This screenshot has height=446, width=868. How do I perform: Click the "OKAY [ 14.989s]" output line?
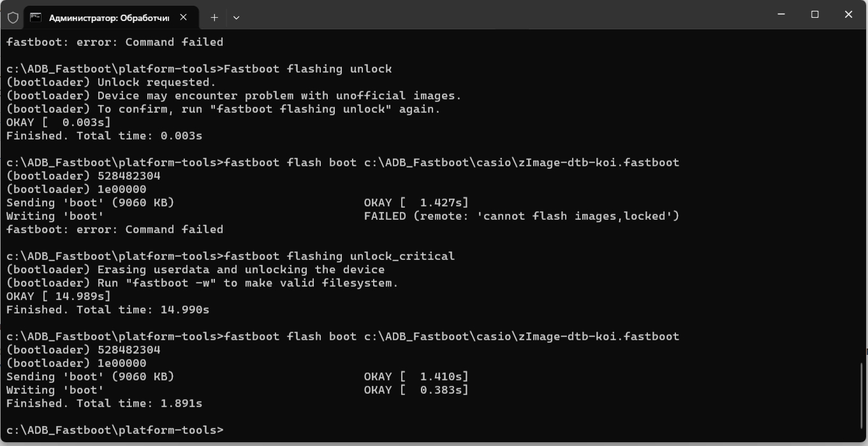(59, 296)
